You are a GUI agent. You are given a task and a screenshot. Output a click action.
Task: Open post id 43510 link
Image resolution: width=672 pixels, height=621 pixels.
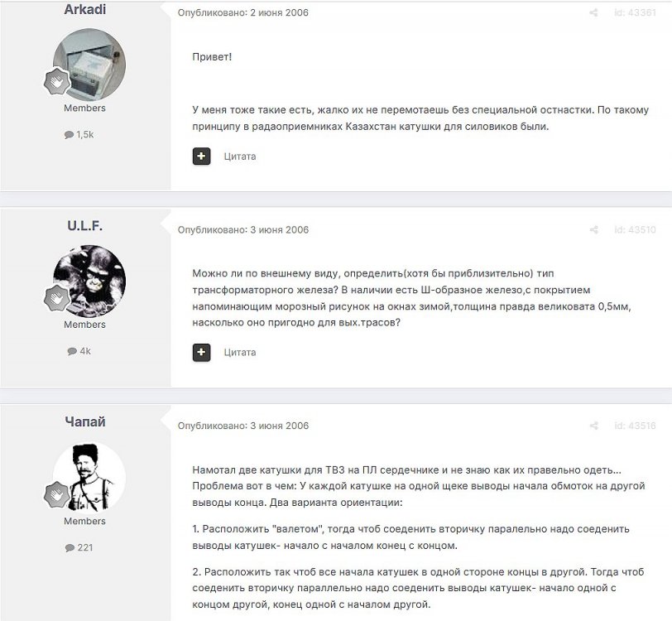click(x=635, y=230)
